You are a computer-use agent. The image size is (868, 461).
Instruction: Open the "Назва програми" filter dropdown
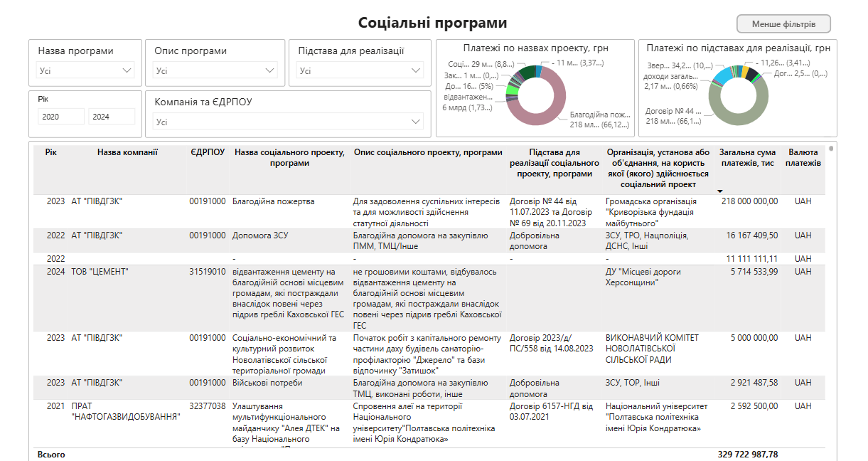coord(85,70)
